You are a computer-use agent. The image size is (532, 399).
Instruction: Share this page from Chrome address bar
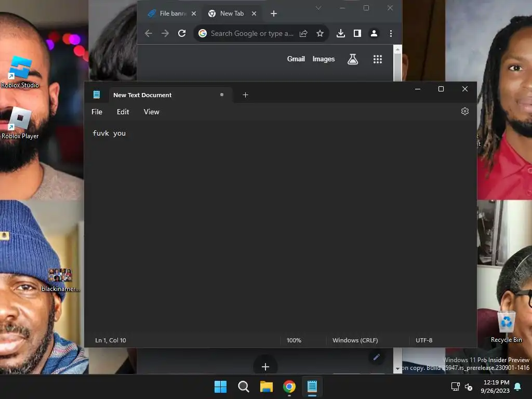point(303,33)
